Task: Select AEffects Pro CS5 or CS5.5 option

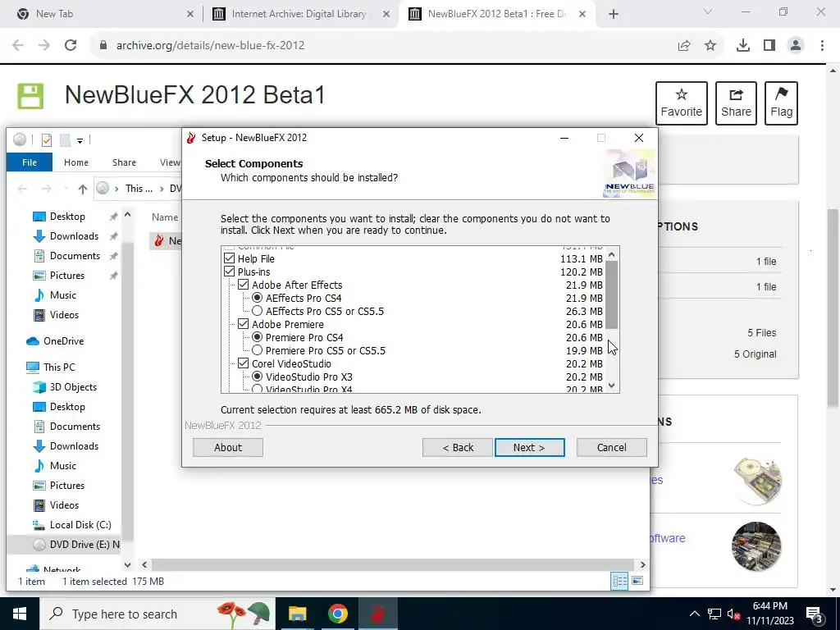Action: pyautogui.click(x=257, y=311)
